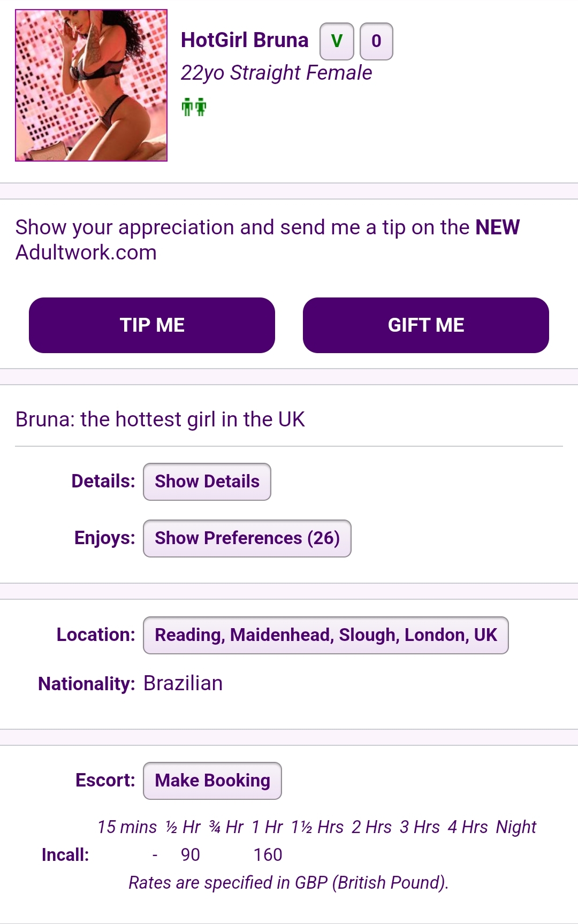Viewport: 578px width, 924px height.
Task: Expand Show Details
Action: tap(207, 482)
